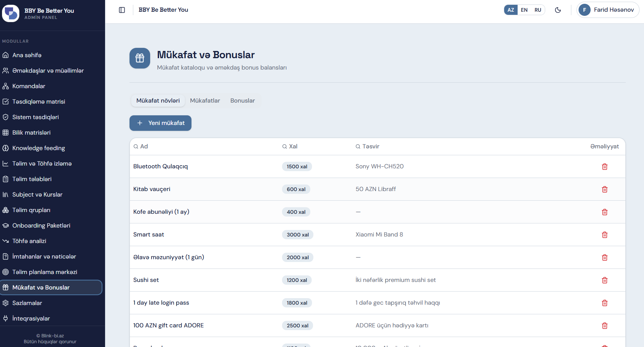Click the Yeni mükafat button
This screenshot has height=347, width=644.
coord(160,123)
